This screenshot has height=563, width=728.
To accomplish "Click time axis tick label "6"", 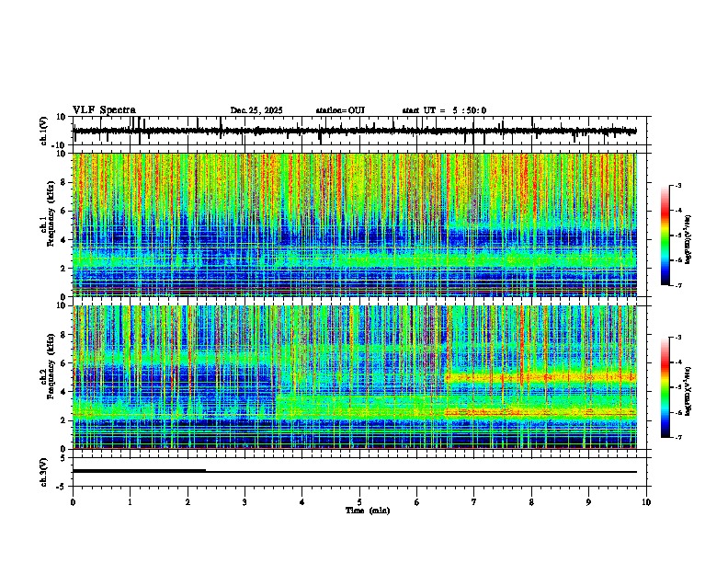I will coord(417,502).
